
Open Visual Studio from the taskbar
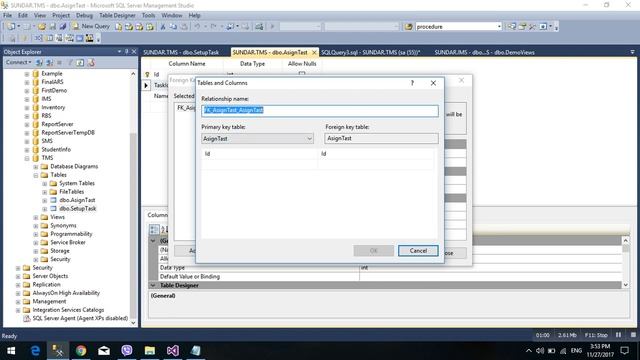173,350
